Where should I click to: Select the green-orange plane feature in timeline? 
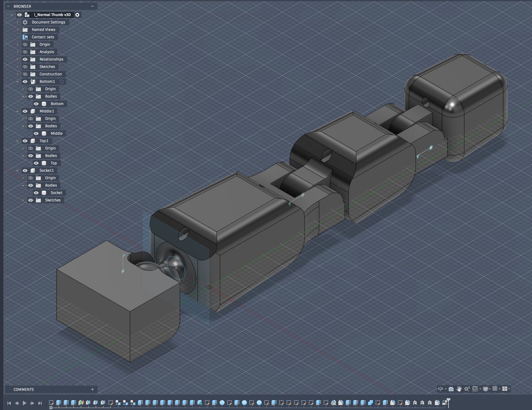(81, 403)
